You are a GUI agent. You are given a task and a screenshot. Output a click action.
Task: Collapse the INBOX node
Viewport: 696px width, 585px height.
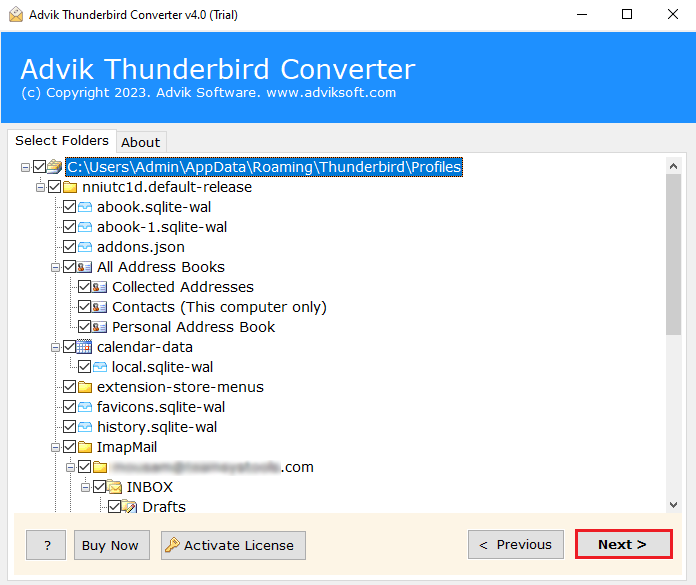85,487
